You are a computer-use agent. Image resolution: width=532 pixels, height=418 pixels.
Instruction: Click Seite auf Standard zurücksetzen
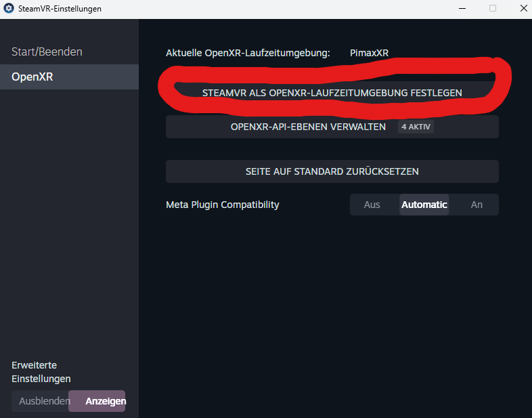click(332, 171)
